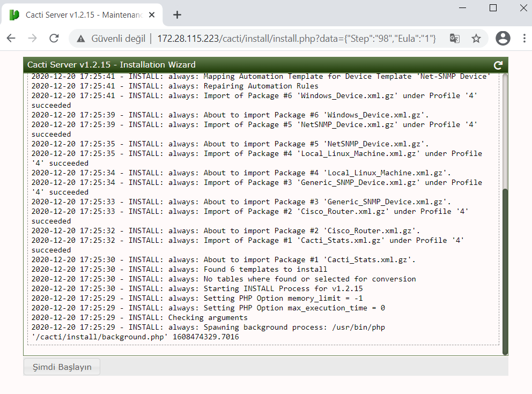532x394 pixels.
Task: Click the log line 'Checking arguments'
Action: coord(139,318)
